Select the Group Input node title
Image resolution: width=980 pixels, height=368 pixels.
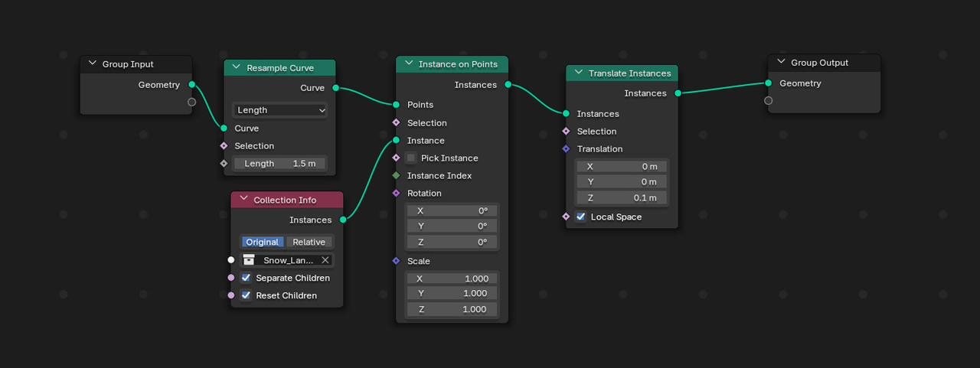click(x=128, y=64)
